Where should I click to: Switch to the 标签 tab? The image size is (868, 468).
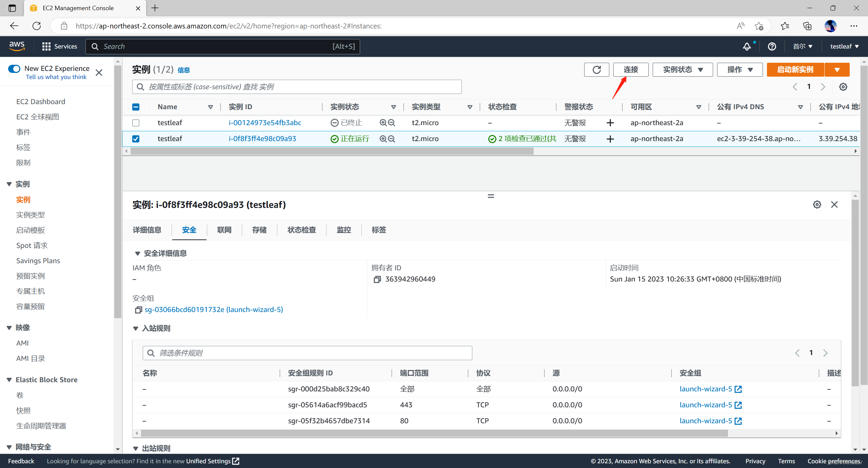coord(379,230)
